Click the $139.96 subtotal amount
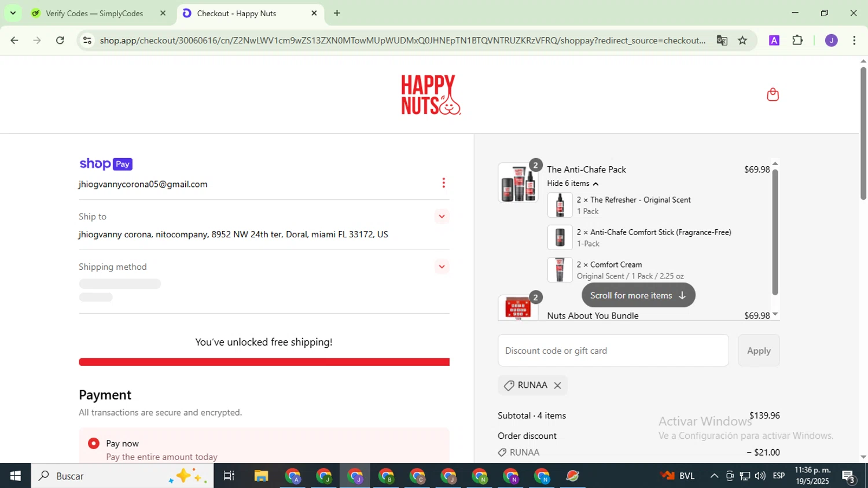Screen dimensions: 868x488 click(764, 416)
